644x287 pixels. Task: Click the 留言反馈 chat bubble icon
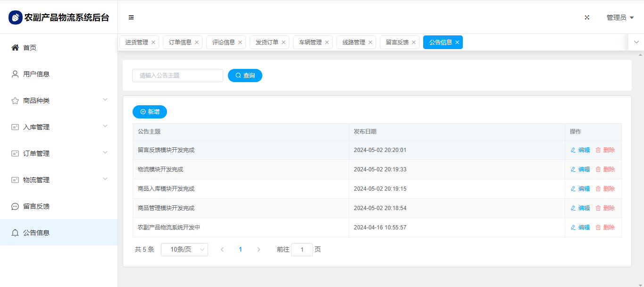pos(15,206)
